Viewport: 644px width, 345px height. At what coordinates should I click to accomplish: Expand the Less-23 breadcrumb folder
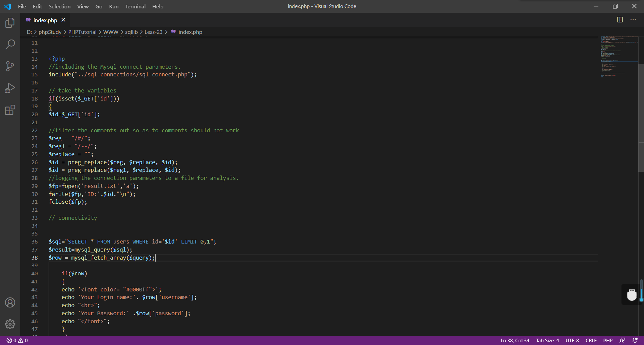[153, 32]
